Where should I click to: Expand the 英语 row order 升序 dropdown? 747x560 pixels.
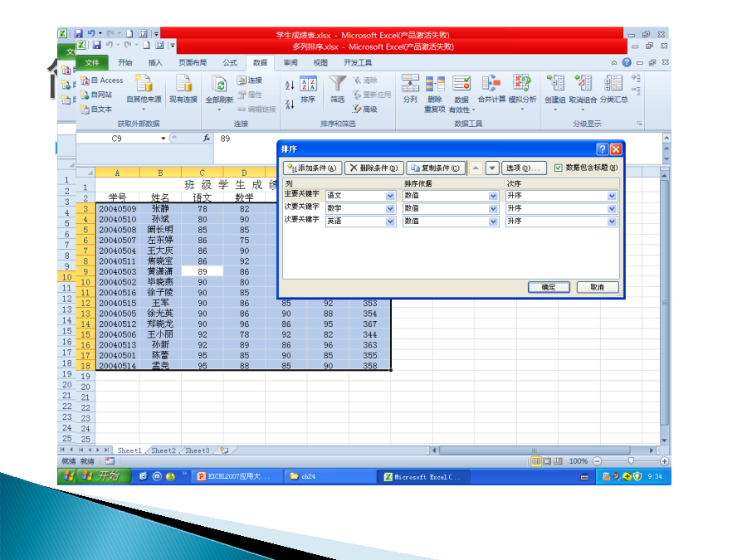[x=613, y=222]
